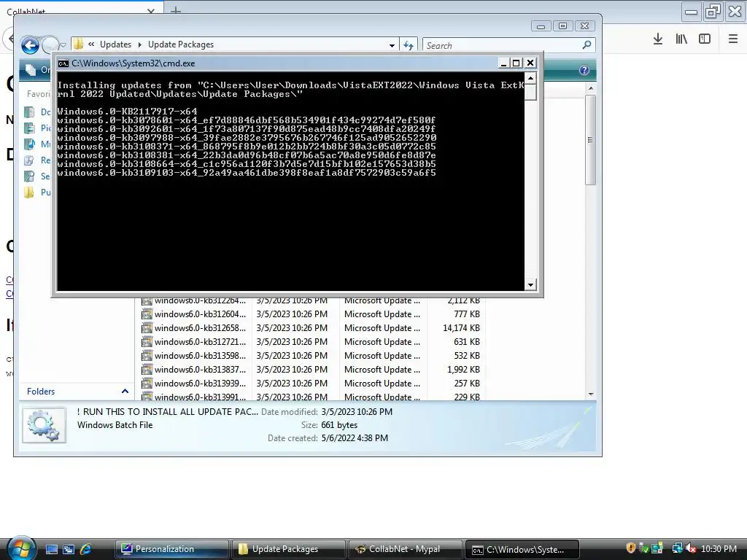Click the Back arrow in Explorer
The height and width of the screenshot is (560, 747).
30,45
